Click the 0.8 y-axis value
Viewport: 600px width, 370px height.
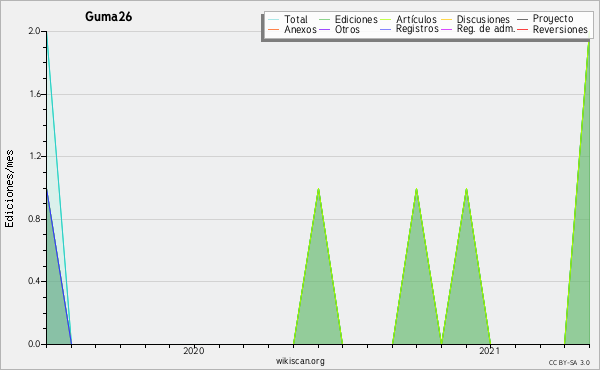click(x=34, y=219)
